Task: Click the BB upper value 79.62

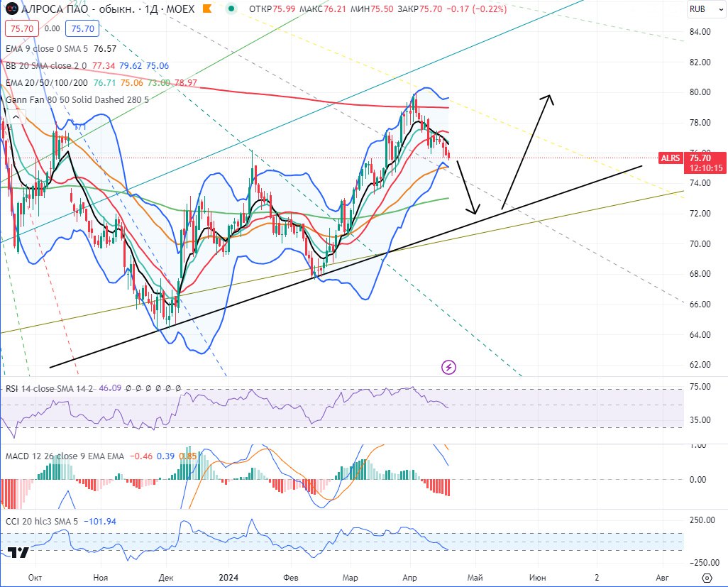Action: 131,66
